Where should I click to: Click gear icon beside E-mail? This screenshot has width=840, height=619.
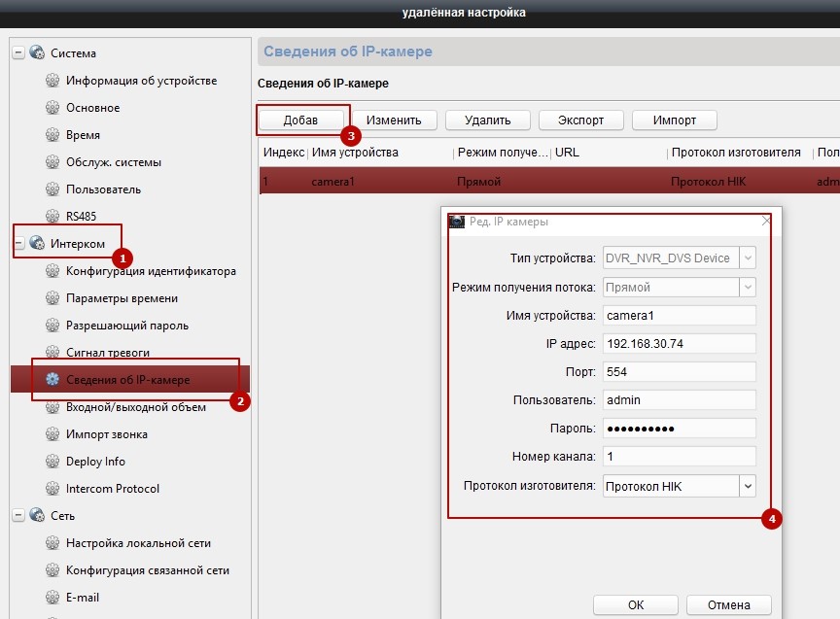point(52,598)
